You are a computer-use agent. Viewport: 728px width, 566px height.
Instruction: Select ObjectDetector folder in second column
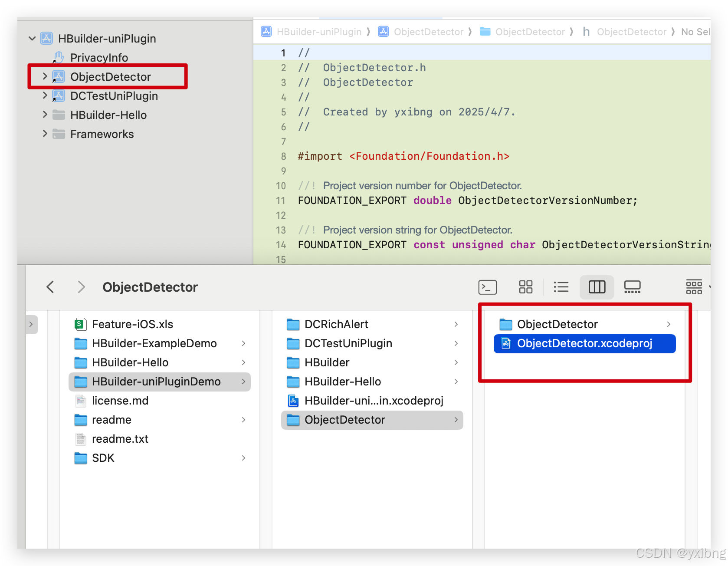372,420
